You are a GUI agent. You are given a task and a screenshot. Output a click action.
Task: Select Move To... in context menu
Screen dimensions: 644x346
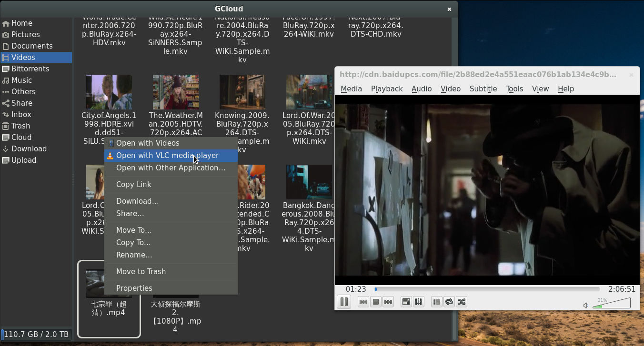(x=171, y=230)
